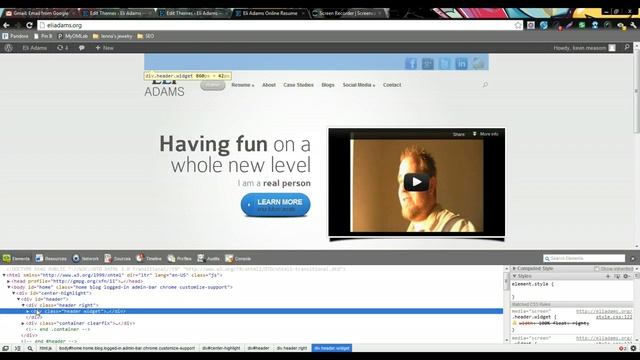
Task: Collapse the html node in DOM tree
Action: point(4,275)
